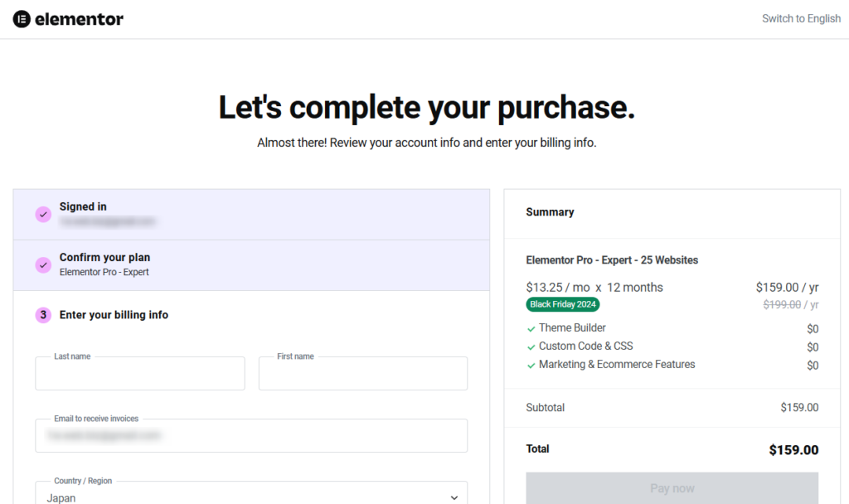The image size is (849, 504).
Task: Focus the Last name field
Action: coord(140,375)
